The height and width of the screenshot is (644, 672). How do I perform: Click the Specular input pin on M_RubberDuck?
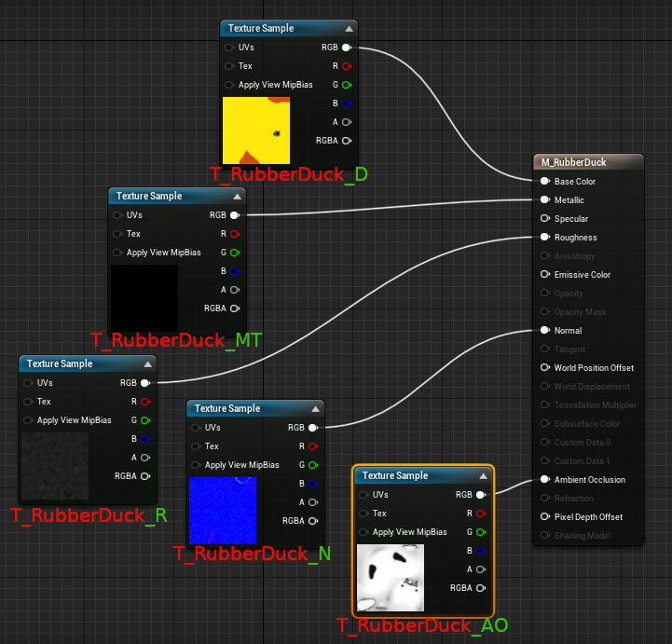coord(545,219)
